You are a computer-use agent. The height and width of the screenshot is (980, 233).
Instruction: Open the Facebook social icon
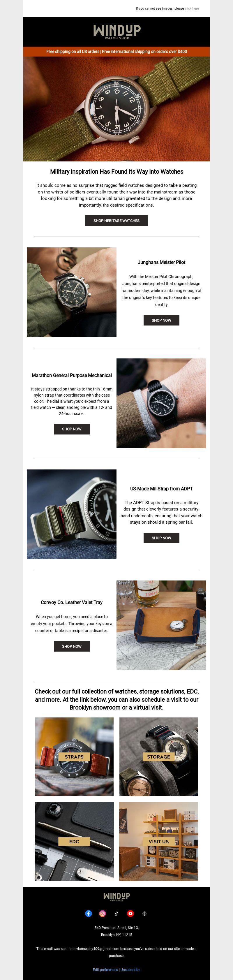[88, 914]
